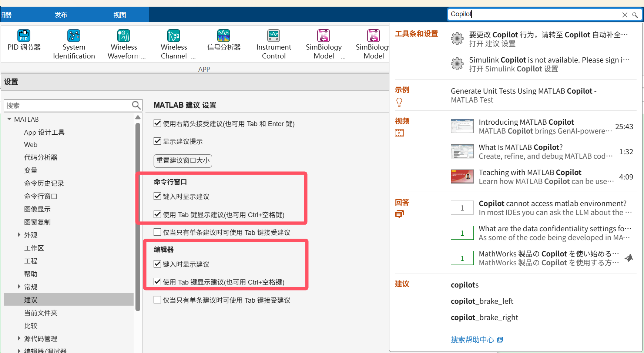644x353 pixels.
Task: Select 图像显示 in settings tree
Action: (x=37, y=209)
